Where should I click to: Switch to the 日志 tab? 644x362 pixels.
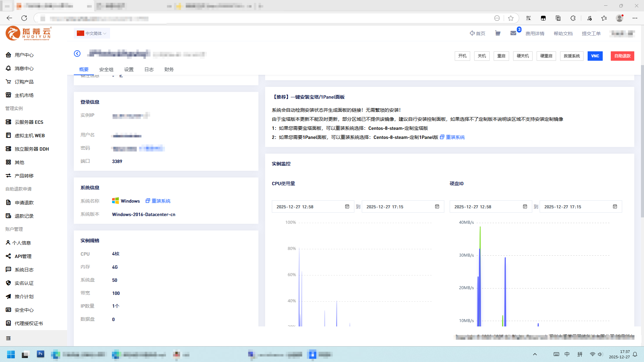click(149, 69)
